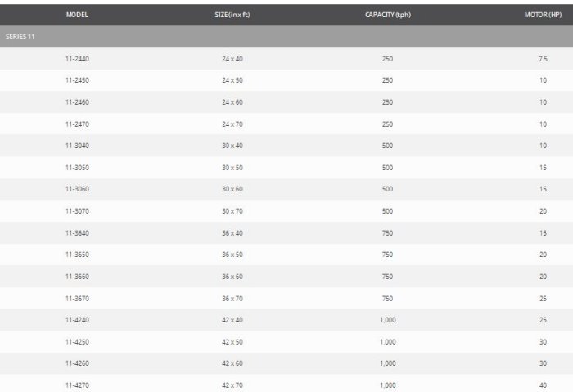Click model 11-3040 in the table

77,146
